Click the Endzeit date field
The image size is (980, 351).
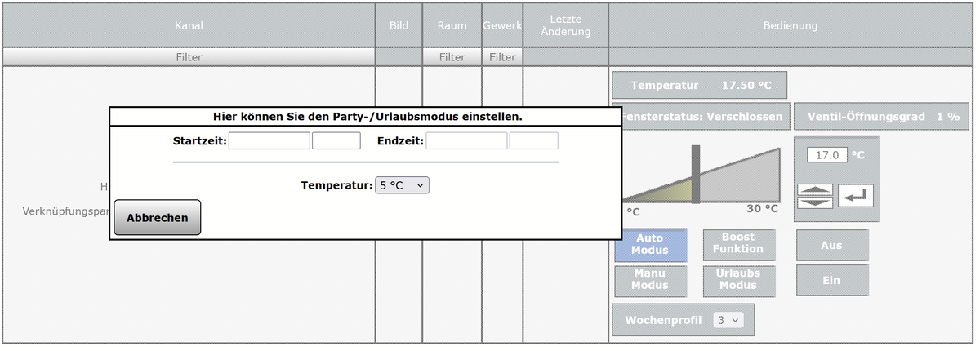coord(466,141)
